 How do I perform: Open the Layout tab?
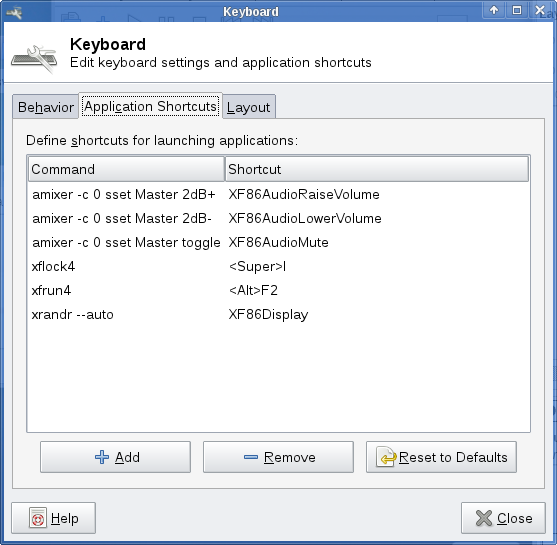point(249,107)
